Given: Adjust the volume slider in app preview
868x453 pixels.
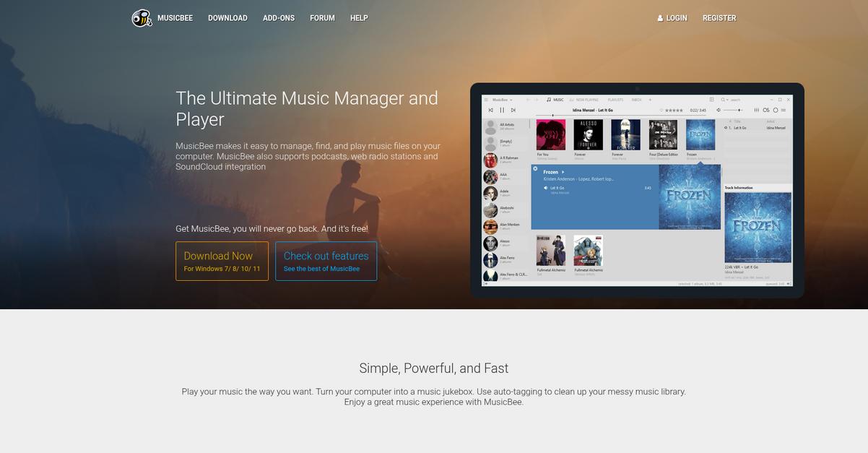Looking at the screenshot, I should pos(733,110).
